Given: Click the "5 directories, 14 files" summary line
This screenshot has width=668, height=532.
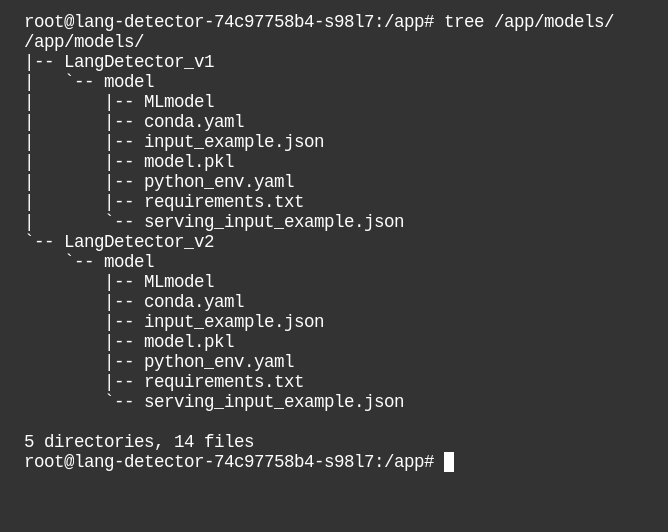Looking at the screenshot, I should pos(139,442).
